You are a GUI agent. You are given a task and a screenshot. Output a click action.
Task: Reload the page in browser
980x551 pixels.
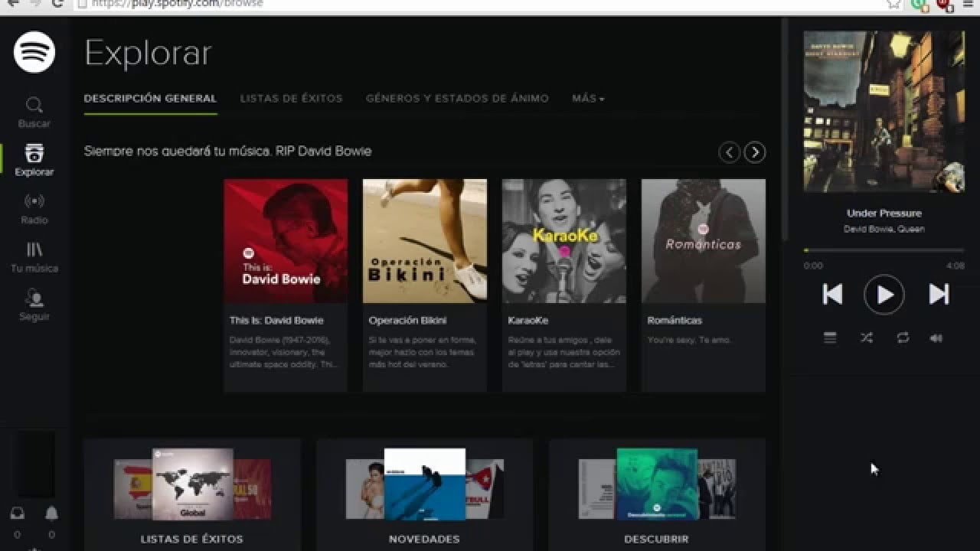pyautogui.click(x=57, y=4)
